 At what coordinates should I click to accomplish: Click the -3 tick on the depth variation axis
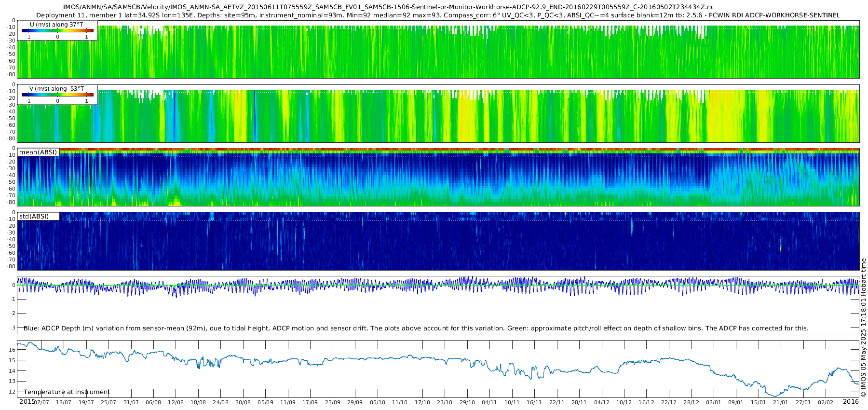[13, 328]
